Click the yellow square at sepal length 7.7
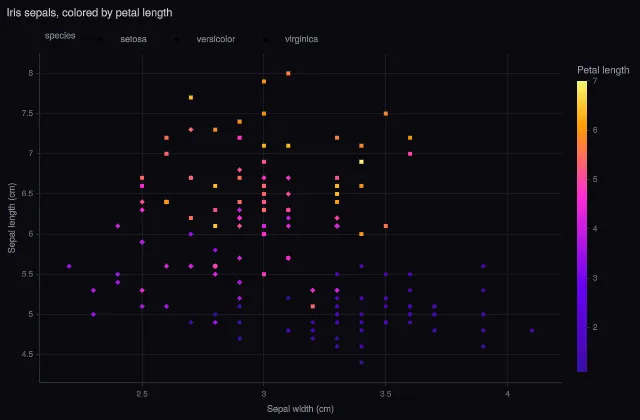Screen dimensions: 640x420 pyautogui.click(x=191, y=98)
